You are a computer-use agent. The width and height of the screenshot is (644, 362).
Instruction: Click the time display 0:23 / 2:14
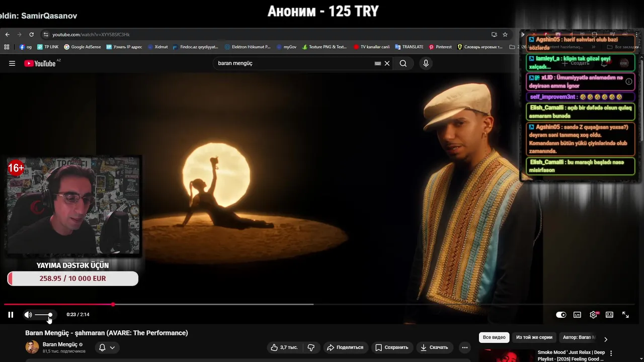(x=78, y=315)
